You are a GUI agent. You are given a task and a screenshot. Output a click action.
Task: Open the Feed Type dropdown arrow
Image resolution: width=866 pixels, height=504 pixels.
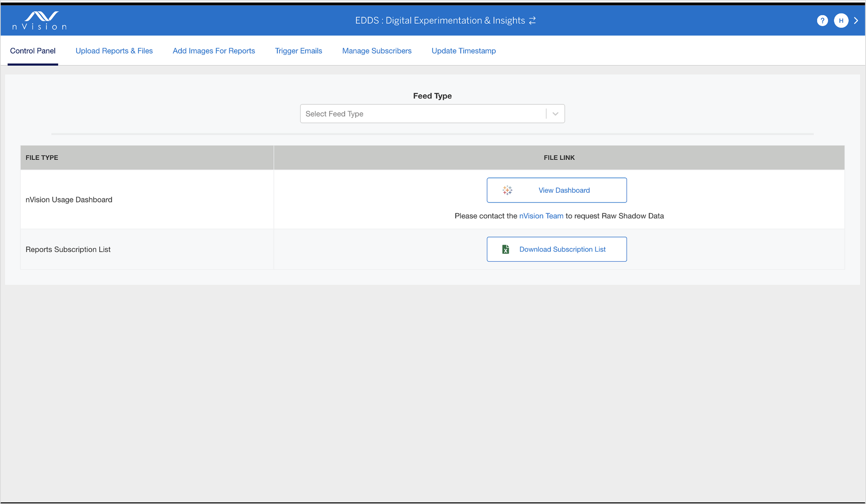point(555,114)
